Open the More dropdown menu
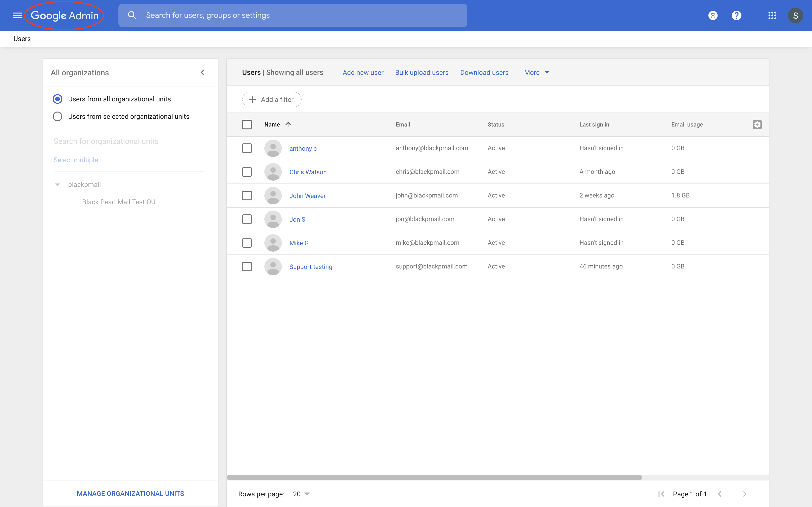 (536, 72)
